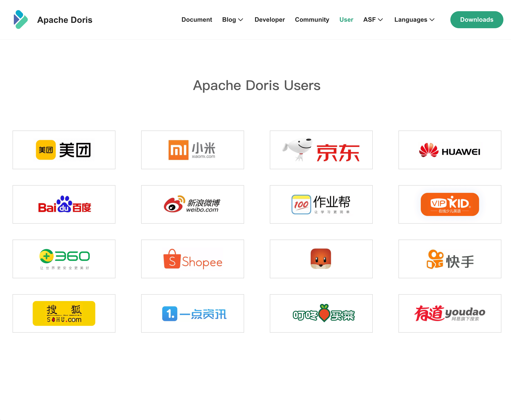
Task: Click the Apache Doris Users heading
Action: [x=256, y=85]
